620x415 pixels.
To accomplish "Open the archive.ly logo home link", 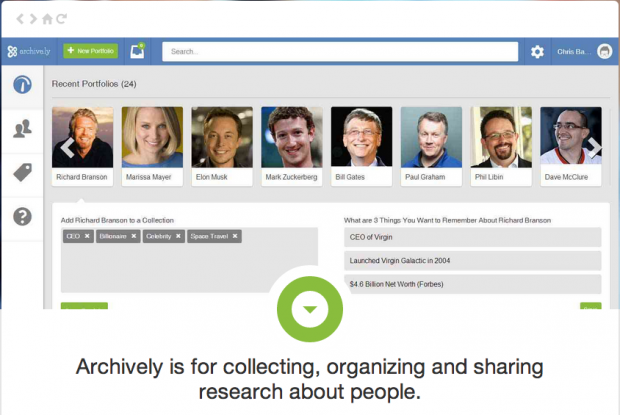I will pos(29,51).
